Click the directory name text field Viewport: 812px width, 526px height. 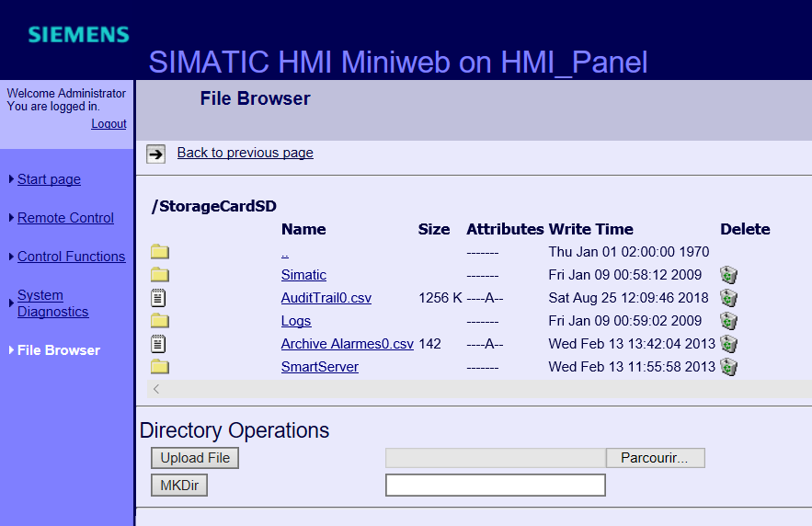click(x=495, y=486)
